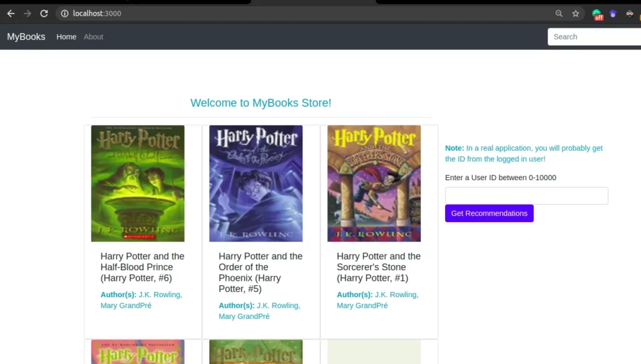Select the Half-Blood Prince title text
Screen dimensions: 641x364
(x=142, y=267)
